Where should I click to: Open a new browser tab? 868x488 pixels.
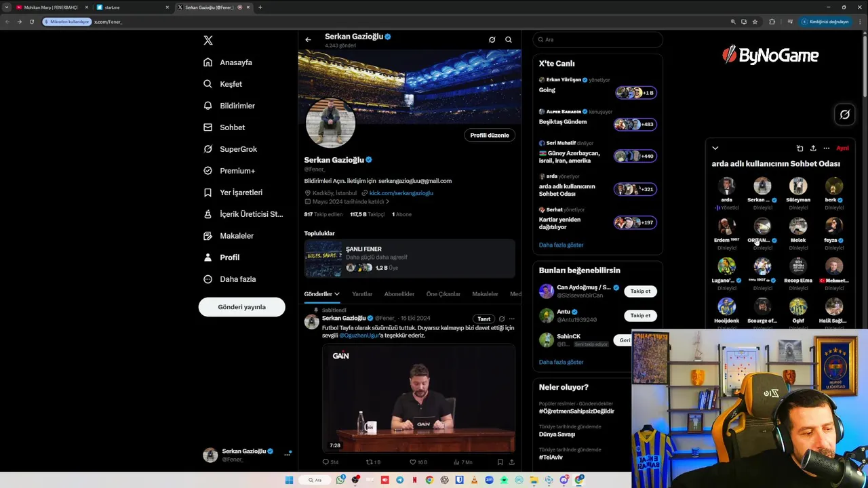point(260,7)
